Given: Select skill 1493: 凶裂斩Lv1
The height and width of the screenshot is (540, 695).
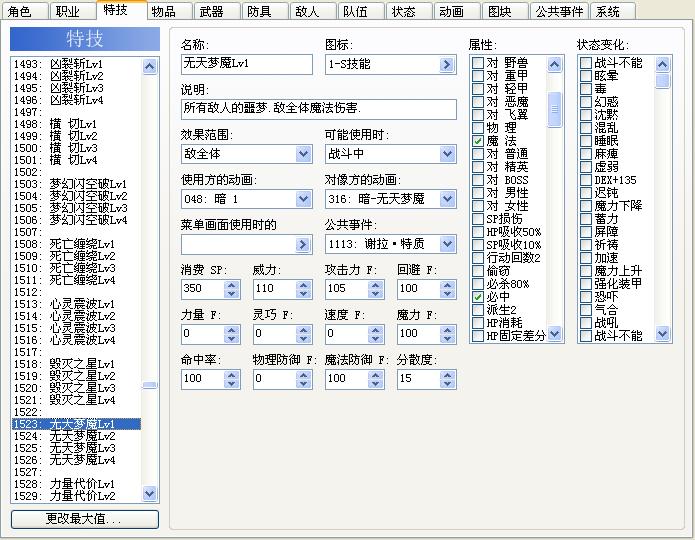Looking at the screenshot, I should [x=76, y=64].
